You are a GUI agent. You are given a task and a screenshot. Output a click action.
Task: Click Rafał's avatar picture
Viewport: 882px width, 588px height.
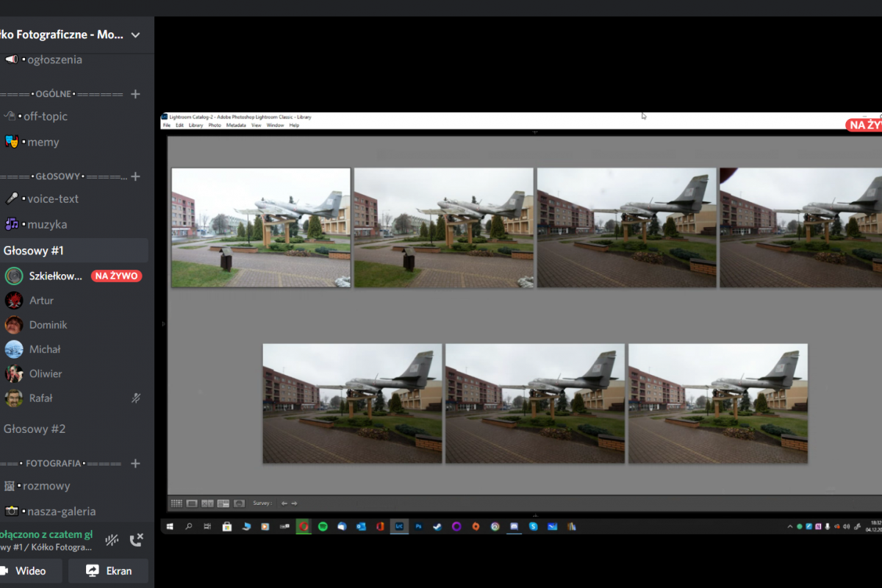(13, 398)
